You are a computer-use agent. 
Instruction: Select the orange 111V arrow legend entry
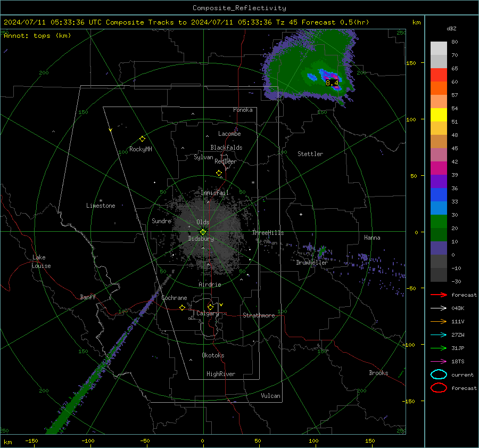click(x=439, y=321)
